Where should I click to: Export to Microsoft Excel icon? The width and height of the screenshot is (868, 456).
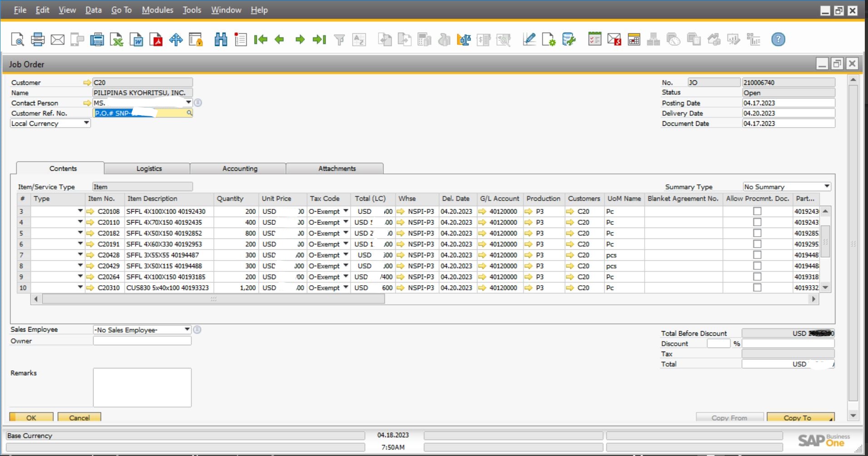pos(117,40)
